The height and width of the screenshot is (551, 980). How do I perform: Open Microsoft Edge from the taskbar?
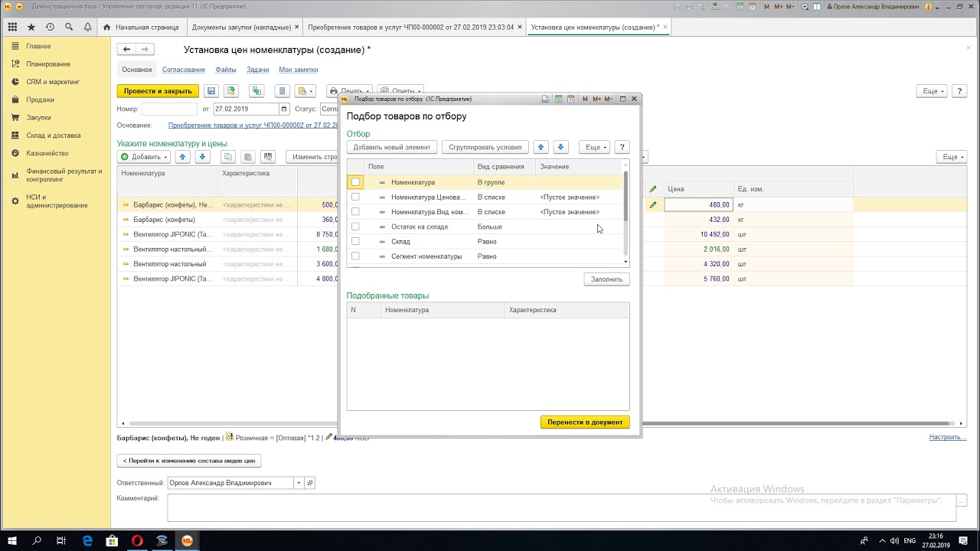pos(87,540)
